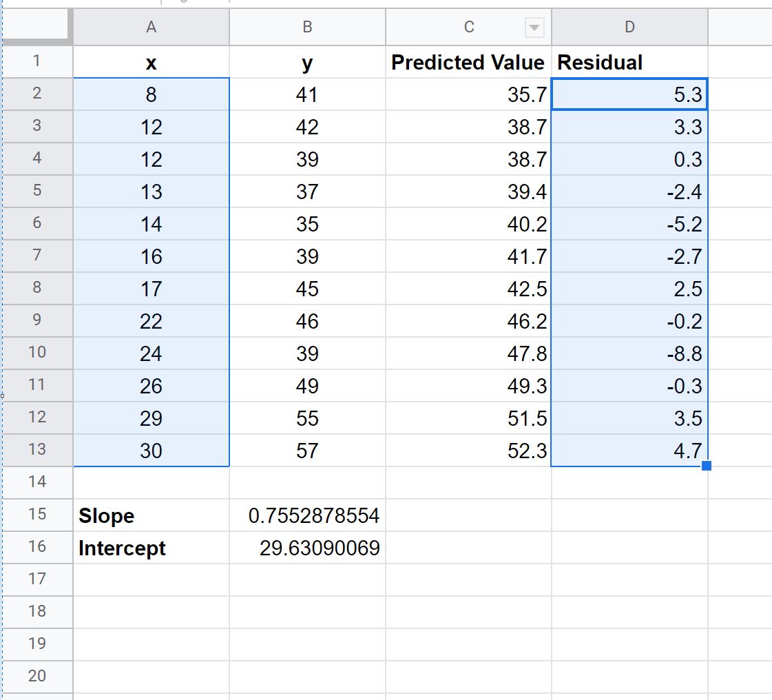Select residual cell showing 5.3

coord(629,94)
